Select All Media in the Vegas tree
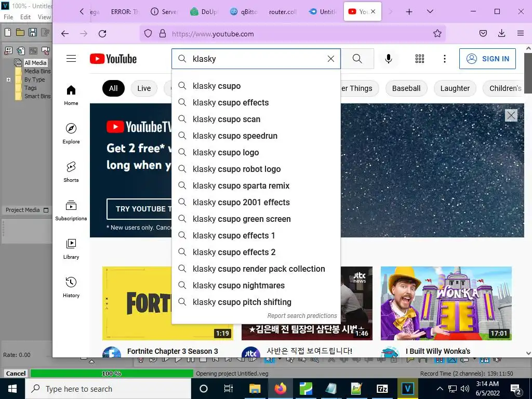The width and height of the screenshot is (532, 399). click(x=35, y=63)
